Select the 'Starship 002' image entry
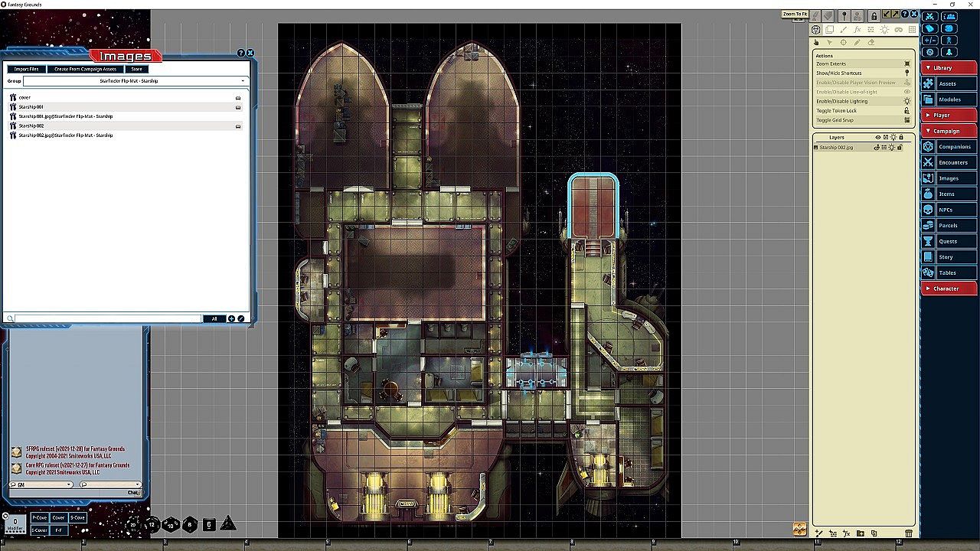 (x=126, y=126)
